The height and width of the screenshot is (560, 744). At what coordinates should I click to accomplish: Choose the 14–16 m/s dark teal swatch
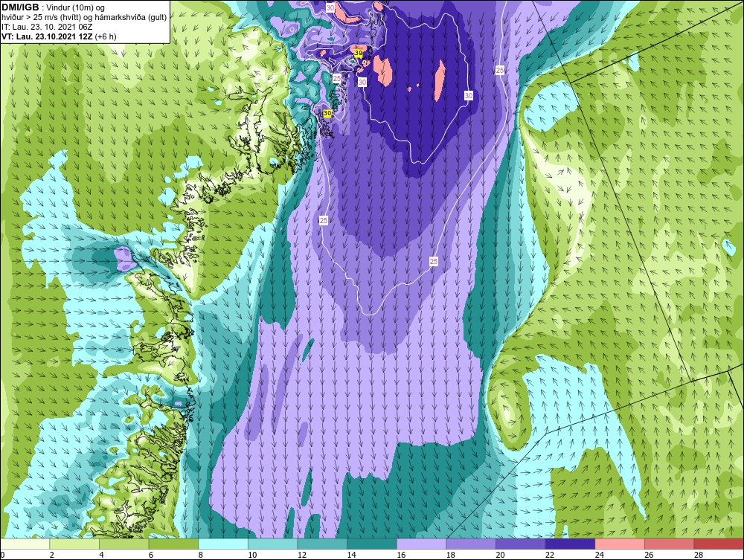pyautogui.click(x=372, y=544)
